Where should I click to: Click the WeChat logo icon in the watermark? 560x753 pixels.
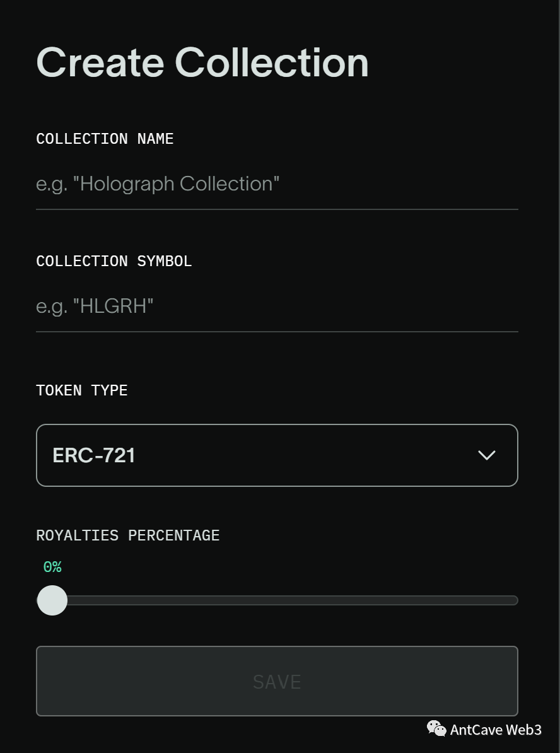[x=436, y=728]
